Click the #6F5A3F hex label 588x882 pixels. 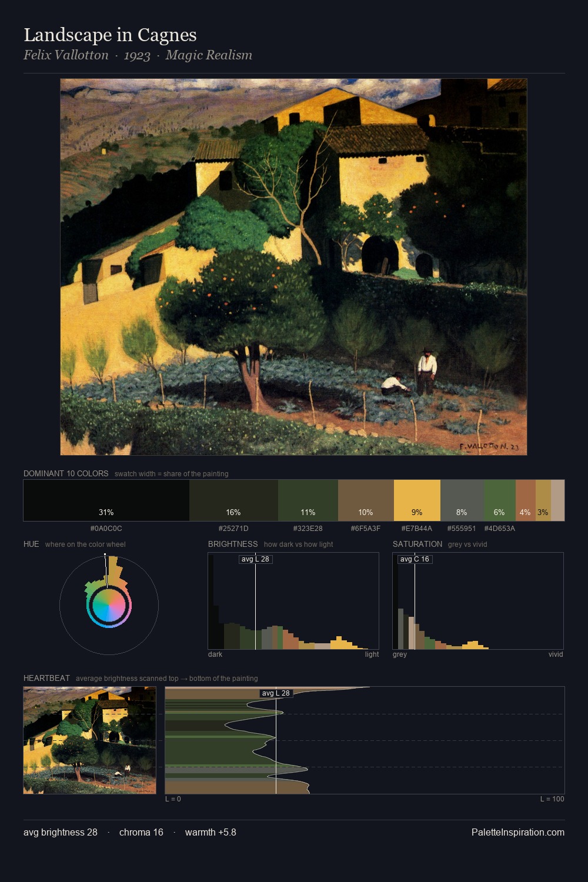pos(366,529)
